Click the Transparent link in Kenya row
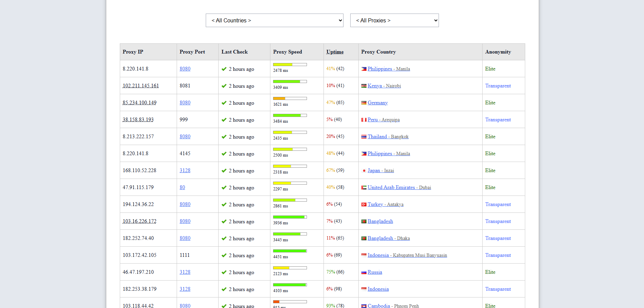The image size is (644, 308). [x=498, y=86]
